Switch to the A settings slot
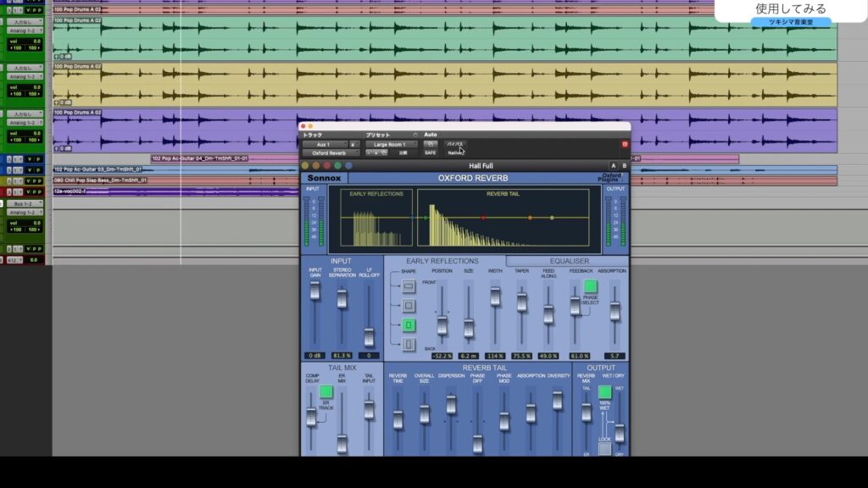 [614, 165]
